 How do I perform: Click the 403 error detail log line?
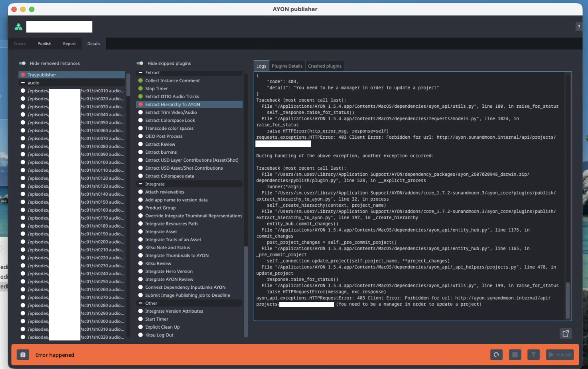[x=353, y=88]
